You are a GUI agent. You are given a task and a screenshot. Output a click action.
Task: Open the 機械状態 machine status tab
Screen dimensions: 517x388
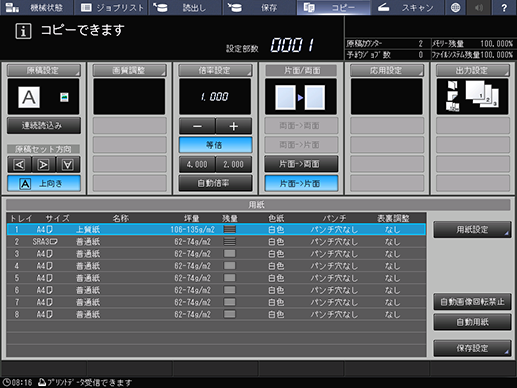coord(37,7)
